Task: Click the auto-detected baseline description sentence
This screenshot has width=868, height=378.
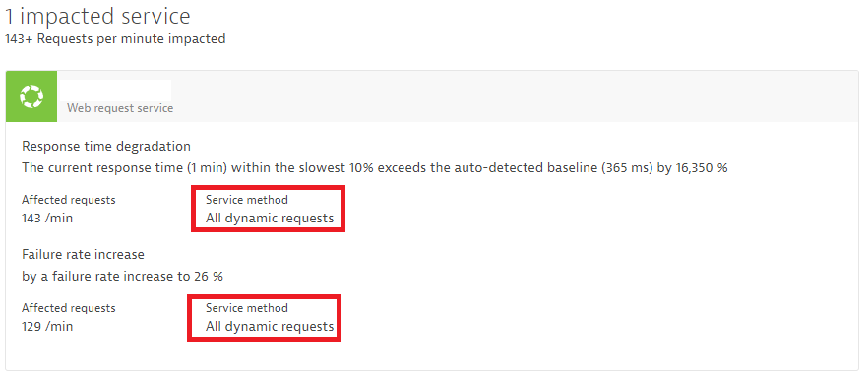Action: 375,167
